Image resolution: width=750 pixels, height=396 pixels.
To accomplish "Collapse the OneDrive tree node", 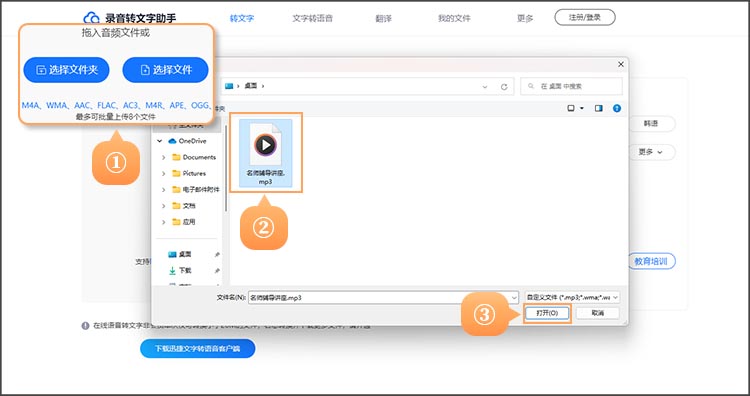I will click(160, 141).
